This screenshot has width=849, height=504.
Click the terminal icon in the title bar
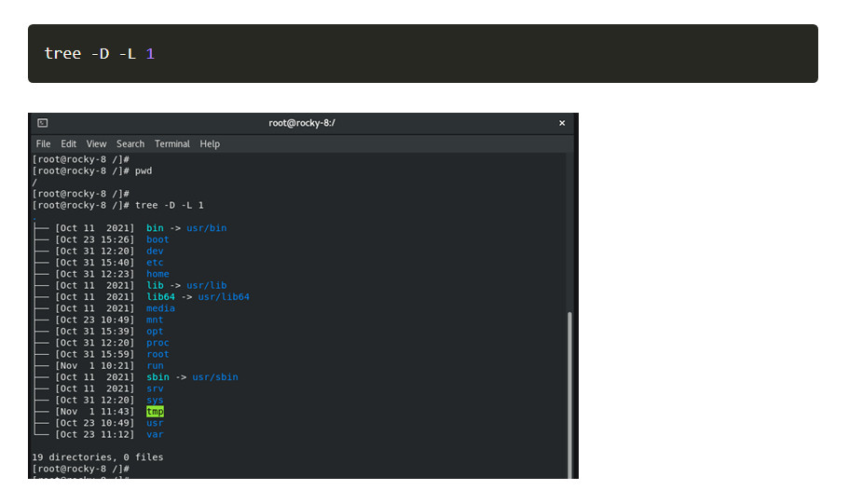pos(43,123)
